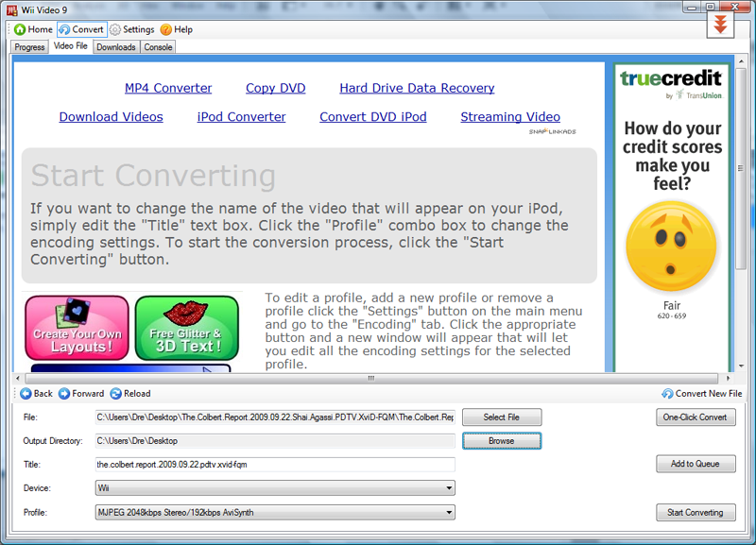Screen dimensions: 756x545
Task: Click the One-Click Convert button
Action: coord(696,417)
